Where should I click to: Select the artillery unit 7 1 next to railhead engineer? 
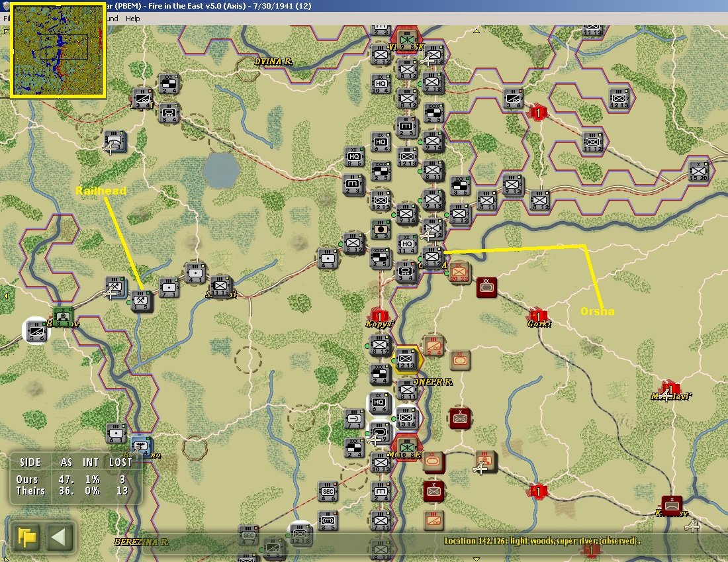point(169,288)
